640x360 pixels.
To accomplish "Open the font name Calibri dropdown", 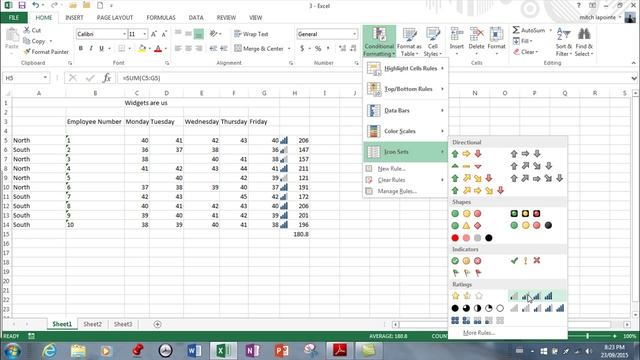I will pyautogui.click(x=124, y=34).
